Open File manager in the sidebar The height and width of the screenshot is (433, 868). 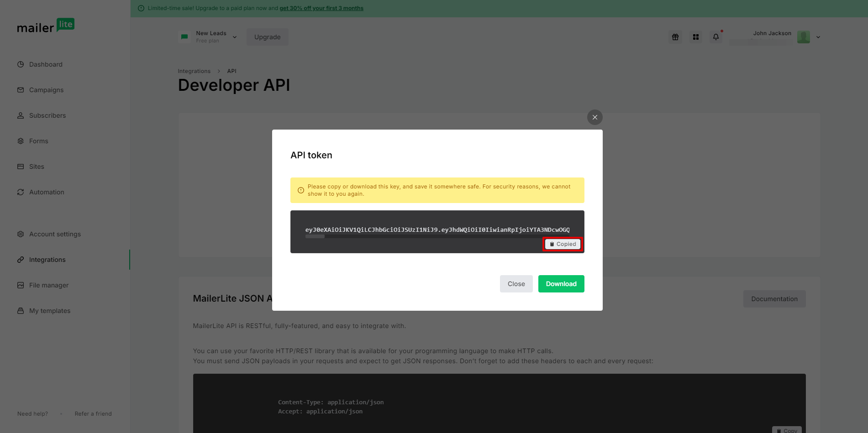pos(49,285)
